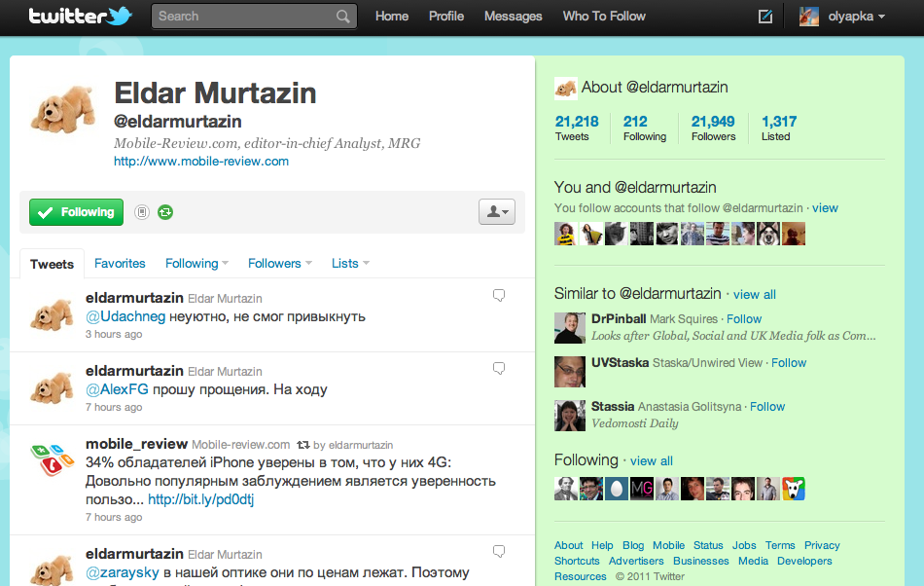Open the @zaraysky mention link
This screenshot has width=924, height=586.
[122, 572]
